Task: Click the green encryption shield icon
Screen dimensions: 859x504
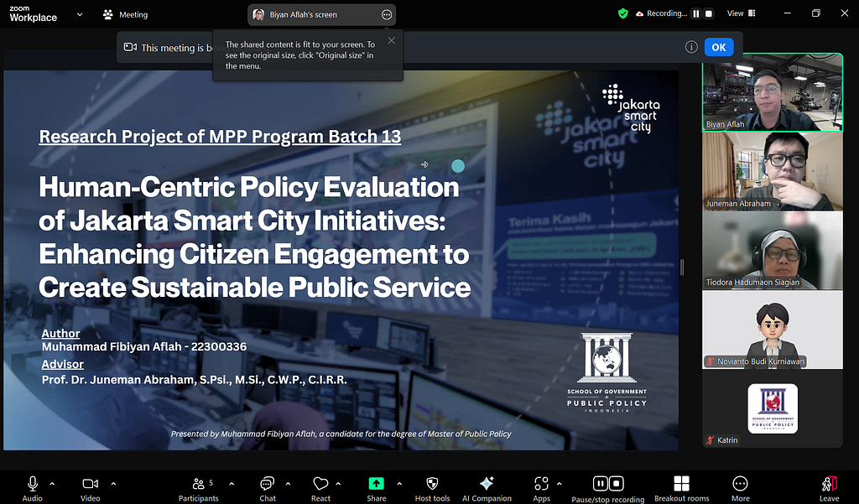Action: pos(623,13)
